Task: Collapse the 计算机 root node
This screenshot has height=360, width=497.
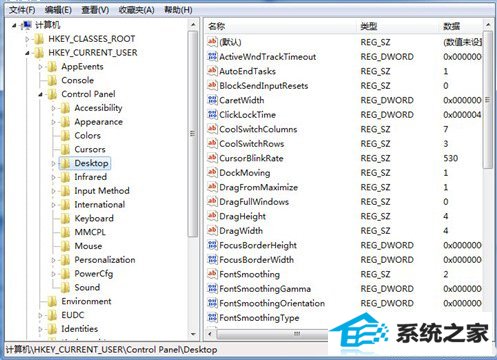Action: [x=14, y=25]
